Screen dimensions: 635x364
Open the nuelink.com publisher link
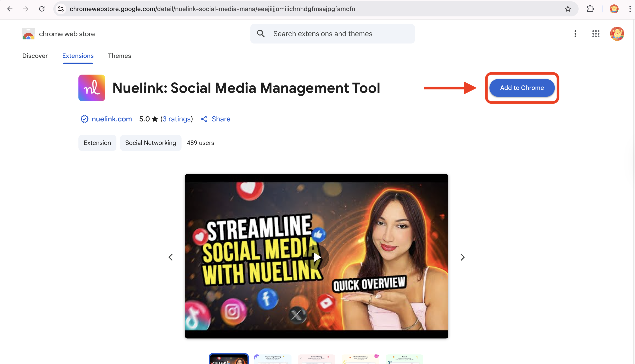pos(112,119)
